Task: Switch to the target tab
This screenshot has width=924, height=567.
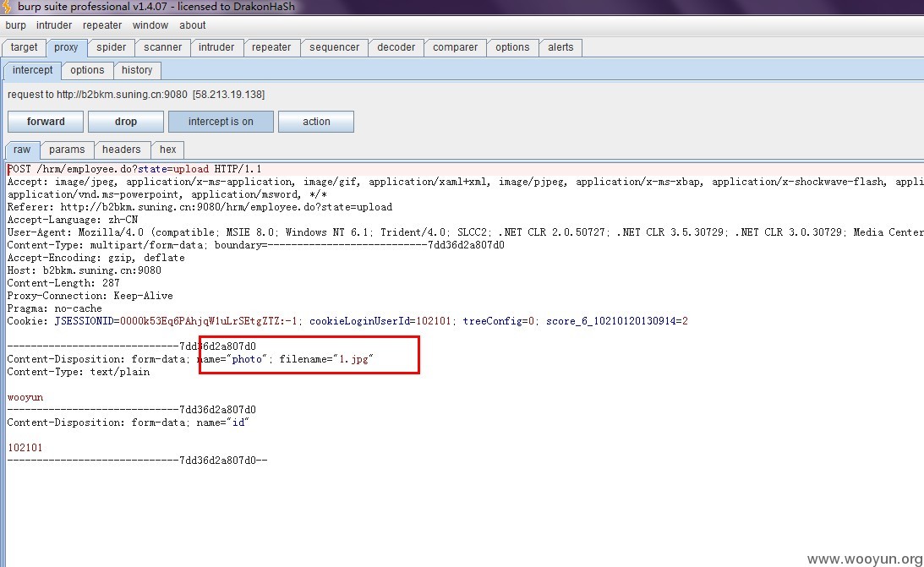Action: pyautogui.click(x=25, y=47)
